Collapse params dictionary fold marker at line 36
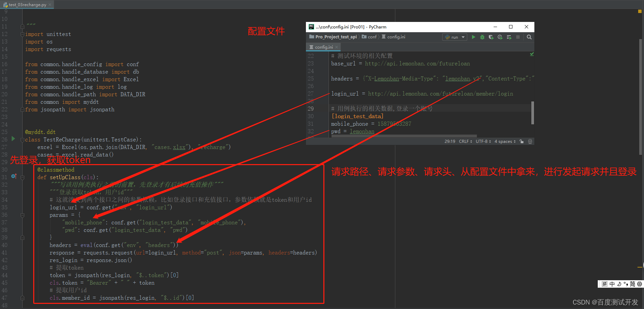The width and height of the screenshot is (644, 309). pos(22,215)
